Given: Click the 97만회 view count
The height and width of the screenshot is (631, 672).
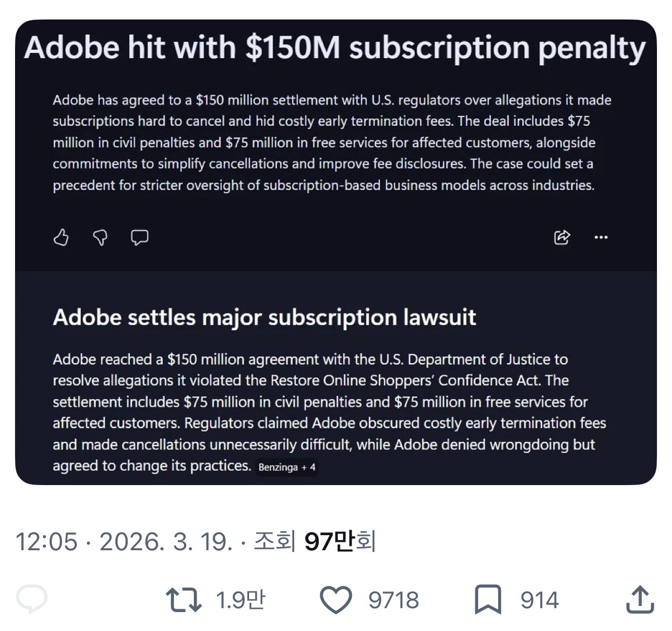Looking at the screenshot, I should [x=340, y=541].
